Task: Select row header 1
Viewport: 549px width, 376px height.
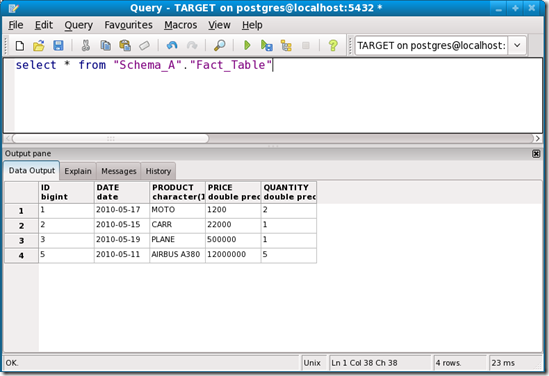Action: click(x=21, y=211)
